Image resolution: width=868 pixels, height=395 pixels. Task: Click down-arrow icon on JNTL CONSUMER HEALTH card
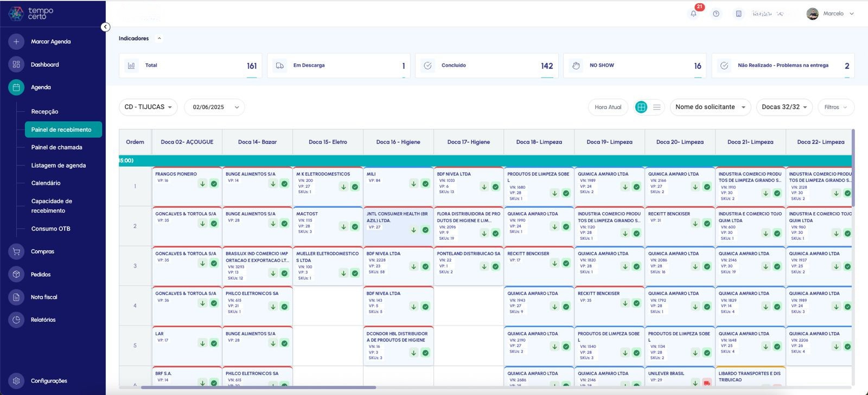pyautogui.click(x=413, y=230)
